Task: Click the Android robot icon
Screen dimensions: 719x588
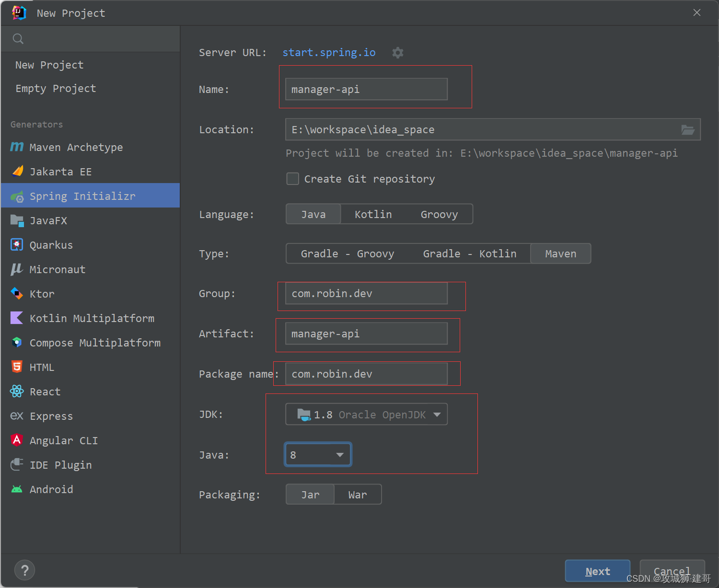Action: pyautogui.click(x=17, y=489)
